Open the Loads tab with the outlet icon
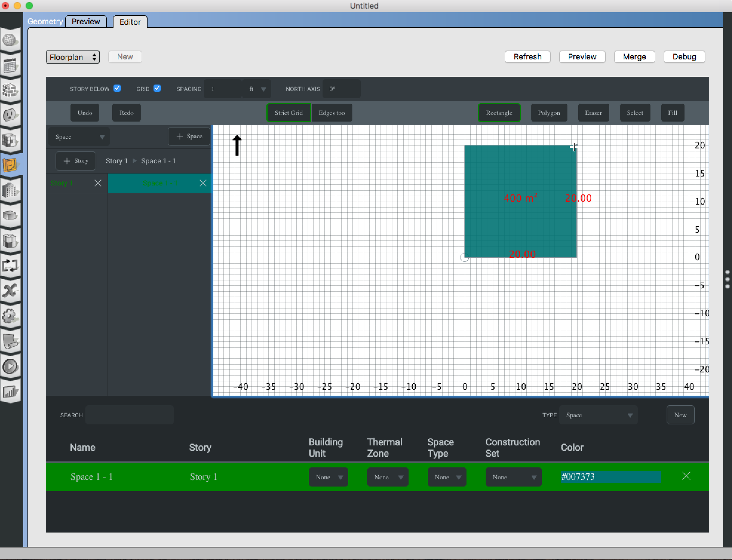This screenshot has height=560, width=732. (11, 115)
